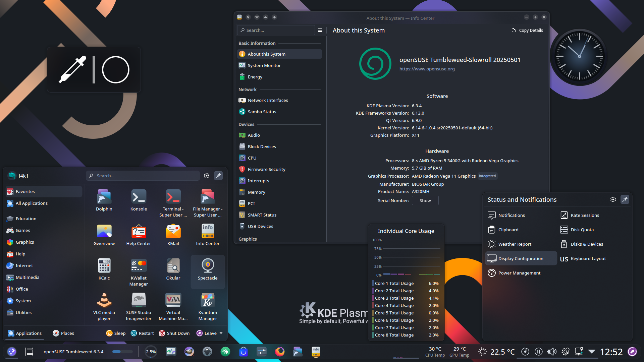Toggle keep-below for the Info Center window
Viewport: 644px width, 362px height.
(257, 17)
